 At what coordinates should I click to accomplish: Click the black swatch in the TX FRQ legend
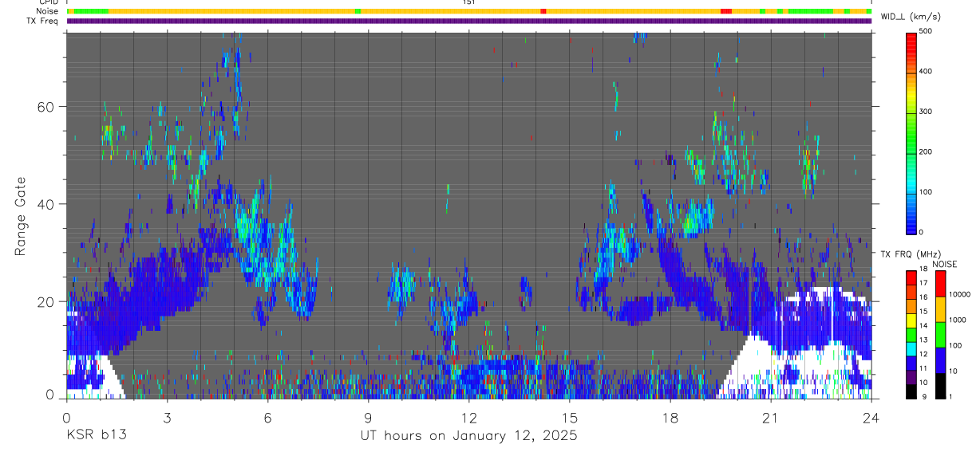(x=910, y=391)
